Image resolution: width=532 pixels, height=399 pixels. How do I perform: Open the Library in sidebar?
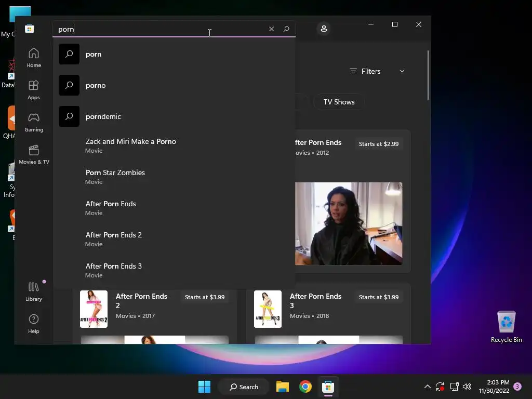(x=34, y=291)
